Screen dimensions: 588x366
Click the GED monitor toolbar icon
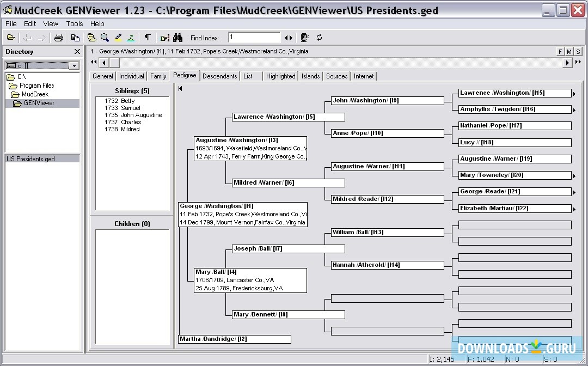click(x=305, y=38)
